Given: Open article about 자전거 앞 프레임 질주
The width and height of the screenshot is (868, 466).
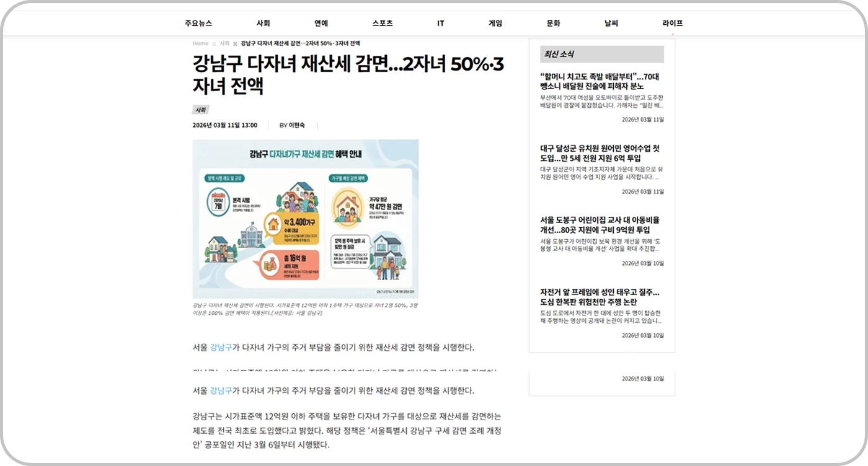Looking at the screenshot, I should (x=600, y=297).
